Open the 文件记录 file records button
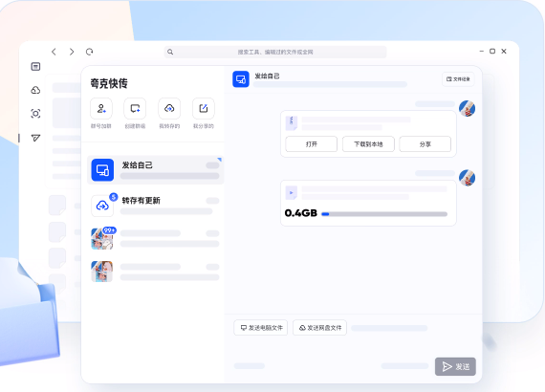545x392 pixels. click(458, 79)
